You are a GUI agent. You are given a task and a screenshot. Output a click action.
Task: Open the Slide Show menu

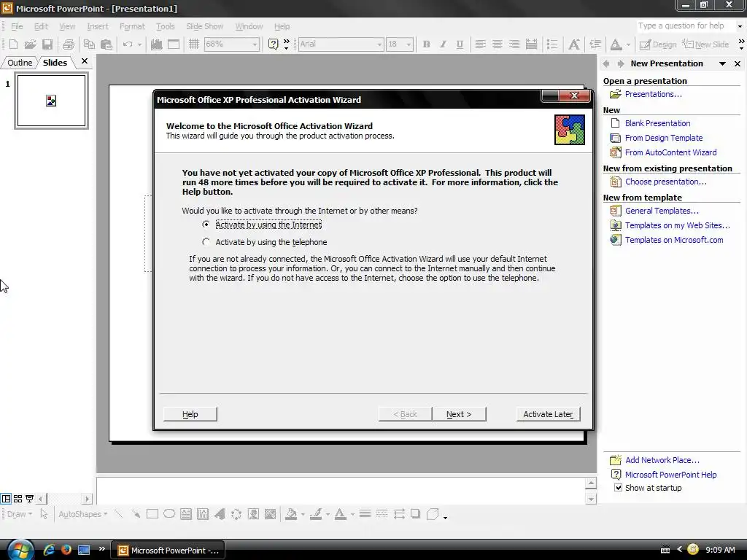point(204,26)
